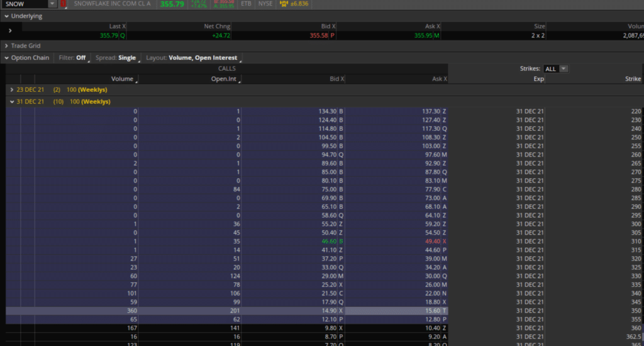Click the red clipboard link icon beside SNOW
Viewport: 644px width, 346px height.
tap(63, 4)
